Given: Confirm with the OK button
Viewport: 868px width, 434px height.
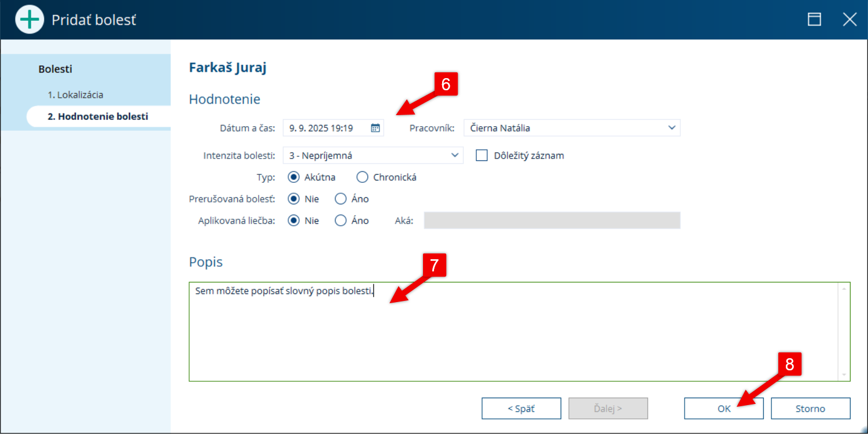Looking at the screenshot, I should (x=724, y=409).
